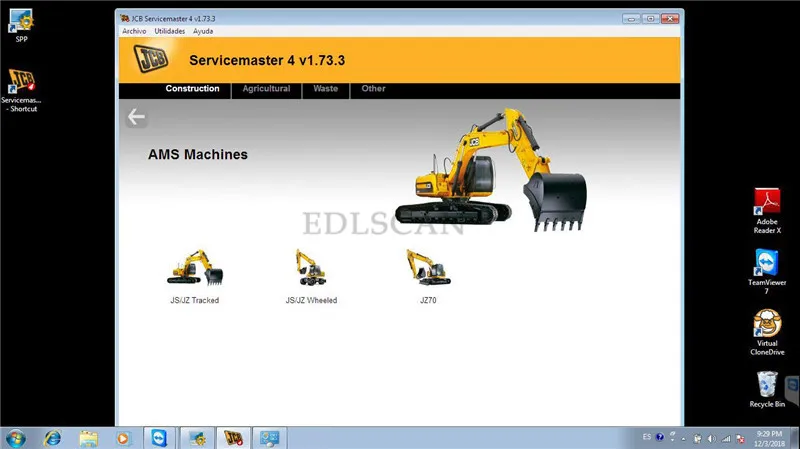This screenshot has height=449, width=800.
Task: Open the Recycle Bin
Action: point(767,389)
